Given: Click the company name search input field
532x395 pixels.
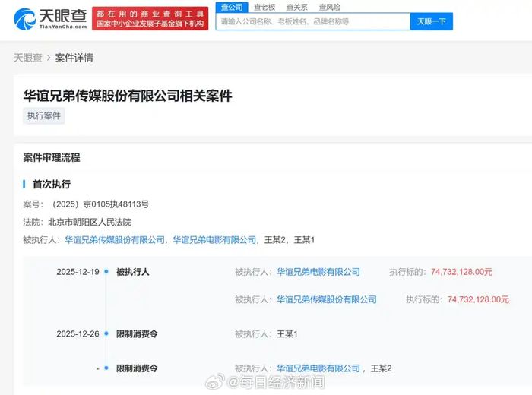Looking at the screenshot, I should click(312, 22).
